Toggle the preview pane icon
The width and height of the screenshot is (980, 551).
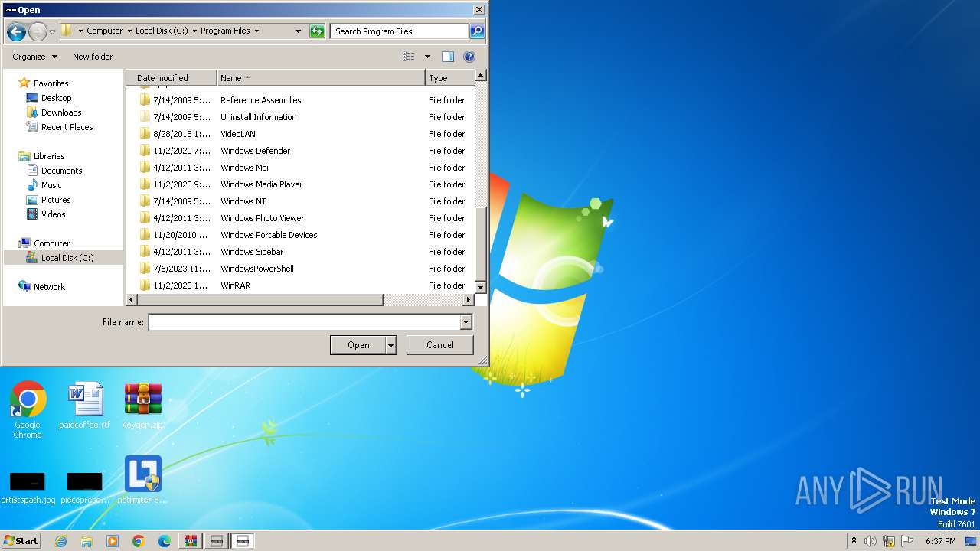click(448, 57)
